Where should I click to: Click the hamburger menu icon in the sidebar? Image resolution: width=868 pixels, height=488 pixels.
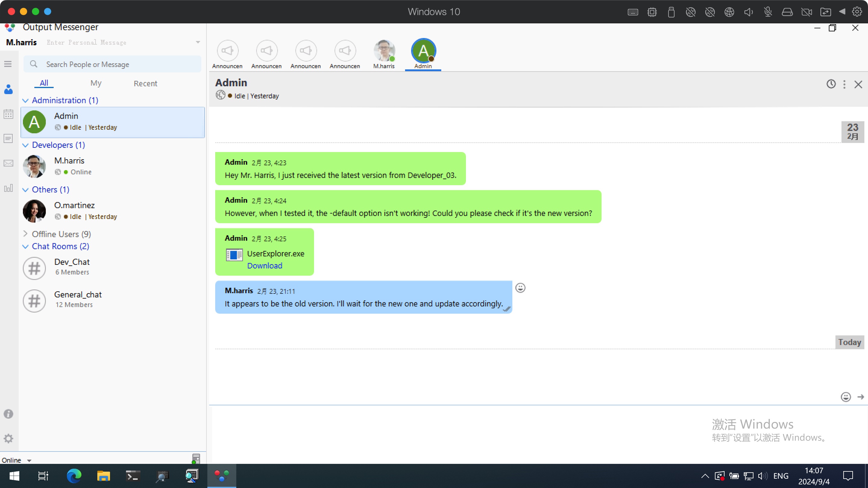coord(8,64)
